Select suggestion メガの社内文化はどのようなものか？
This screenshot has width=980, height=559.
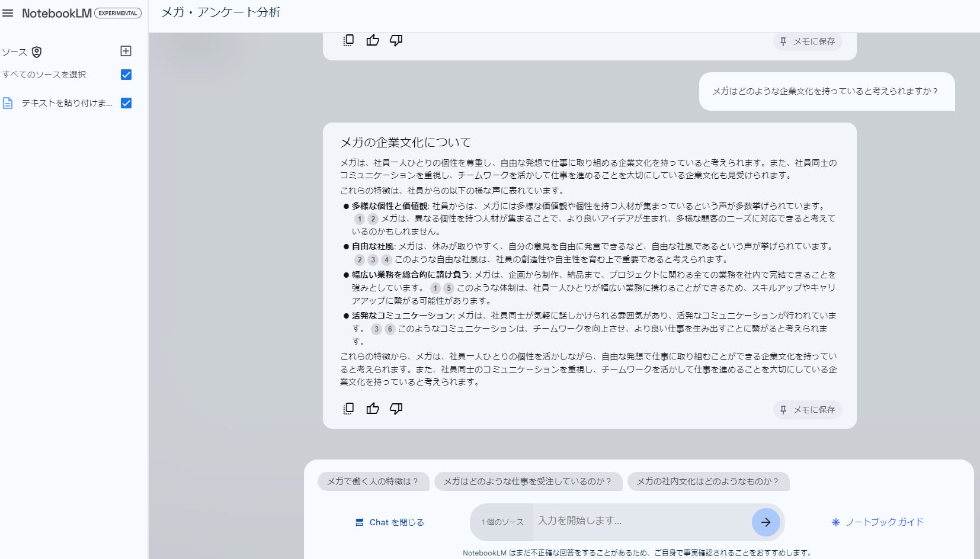708,481
